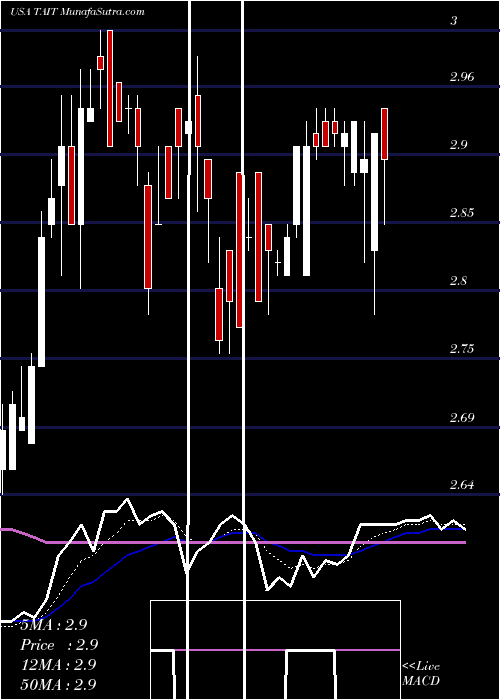
Task: Click the 2.9 price axis label
Action: coord(458,145)
